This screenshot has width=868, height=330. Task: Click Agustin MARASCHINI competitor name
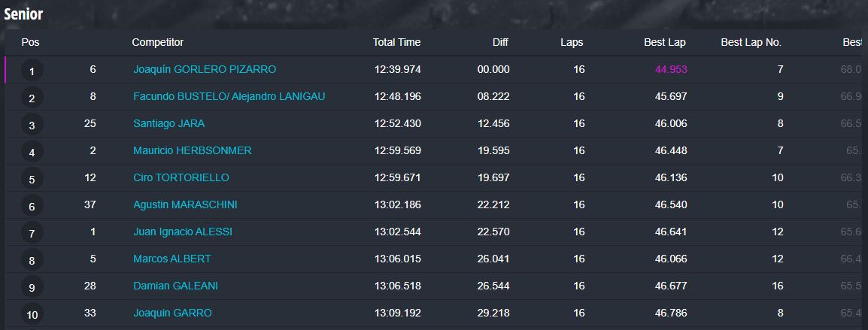(x=185, y=205)
